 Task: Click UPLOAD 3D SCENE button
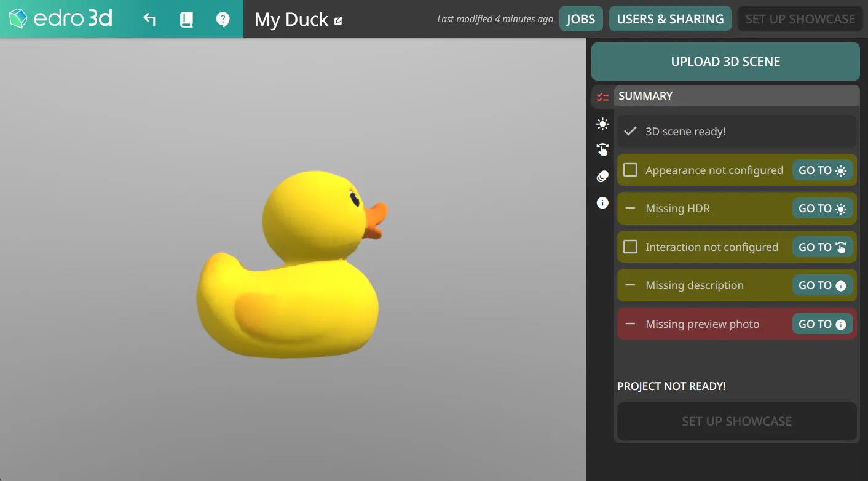tap(725, 62)
